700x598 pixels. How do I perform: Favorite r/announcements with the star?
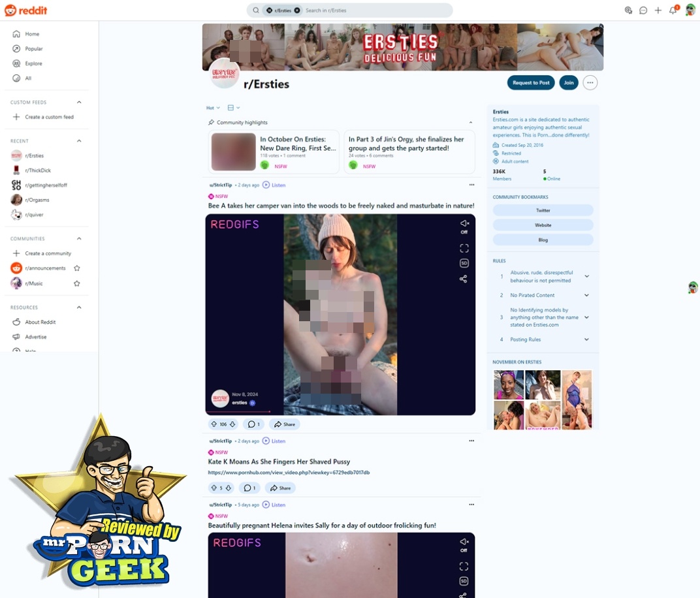[x=77, y=268]
